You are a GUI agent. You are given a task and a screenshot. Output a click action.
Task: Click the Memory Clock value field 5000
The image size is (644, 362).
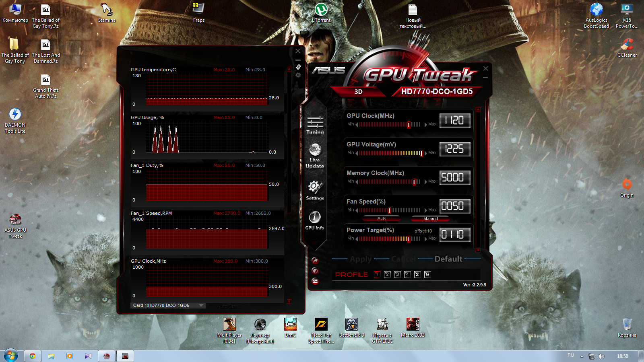[x=455, y=177]
